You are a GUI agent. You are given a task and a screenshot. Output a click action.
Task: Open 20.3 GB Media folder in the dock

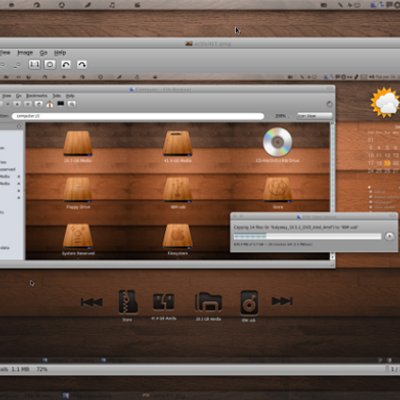tap(209, 302)
